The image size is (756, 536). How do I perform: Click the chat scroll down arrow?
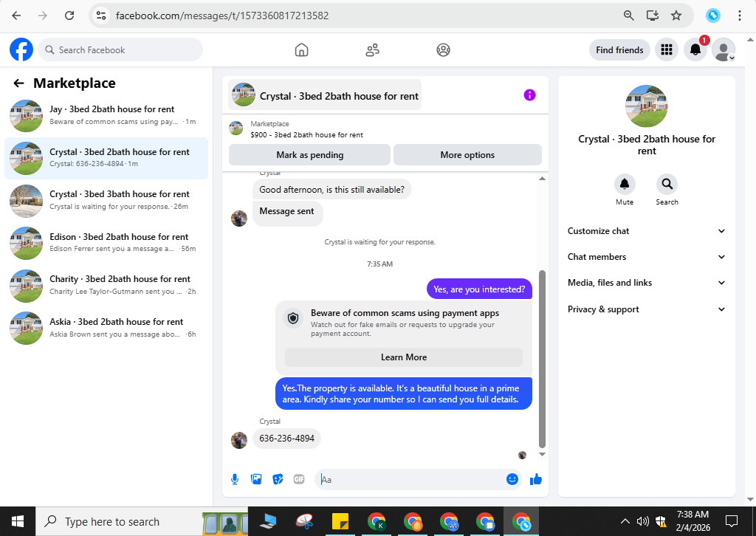tap(542, 454)
